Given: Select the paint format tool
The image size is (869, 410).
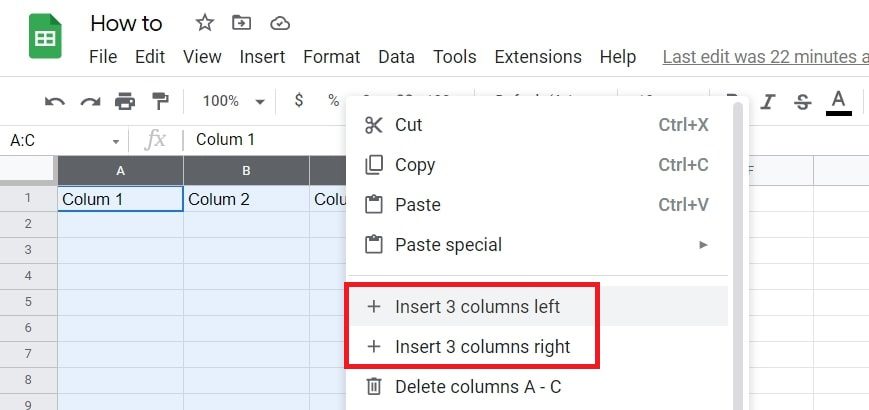Looking at the screenshot, I should click(160, 101).
